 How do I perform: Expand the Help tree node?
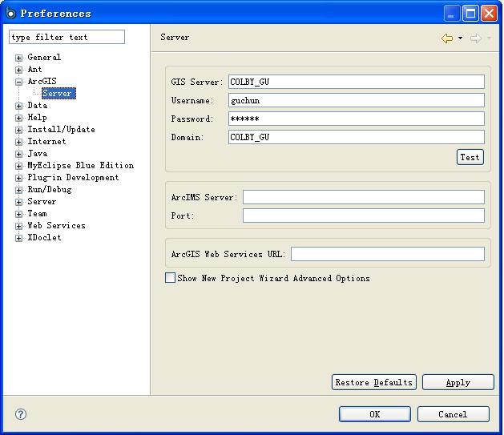(x=18, y=118)
